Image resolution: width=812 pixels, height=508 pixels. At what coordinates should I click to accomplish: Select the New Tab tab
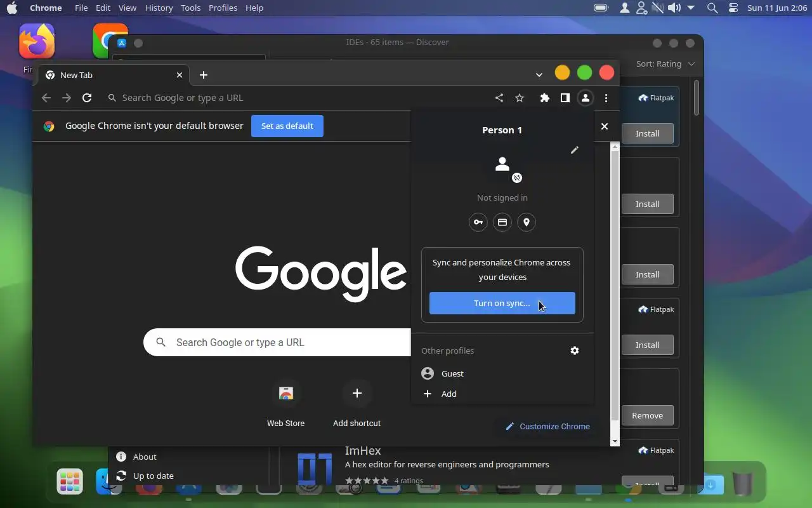click(x=113, y=75)
